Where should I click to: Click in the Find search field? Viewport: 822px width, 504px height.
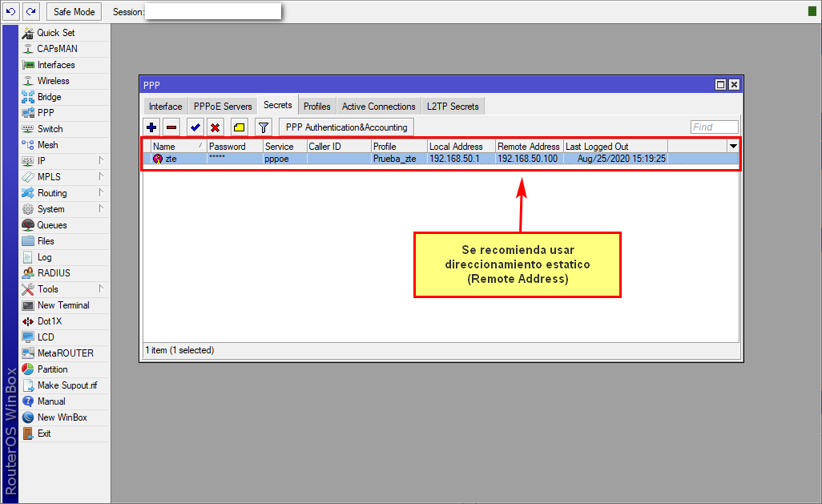click(714, 127)
